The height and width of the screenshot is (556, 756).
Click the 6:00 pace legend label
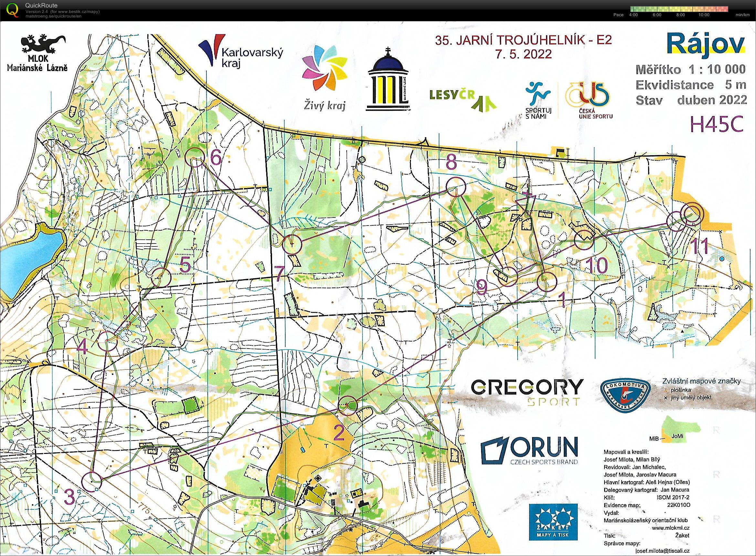pos(657,15)
